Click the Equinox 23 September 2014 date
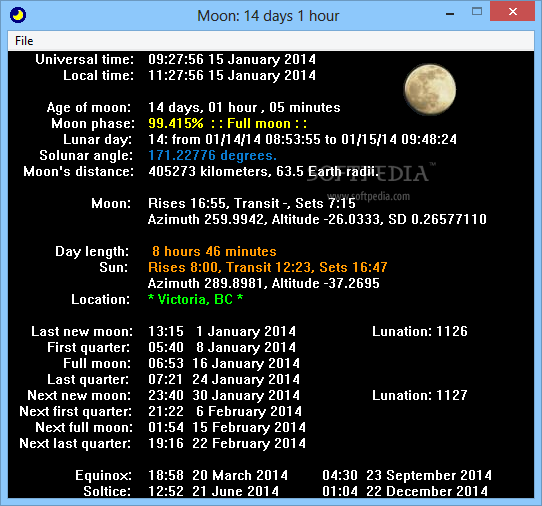The height and width of the screenshot is (506, 542). [407, 475]
